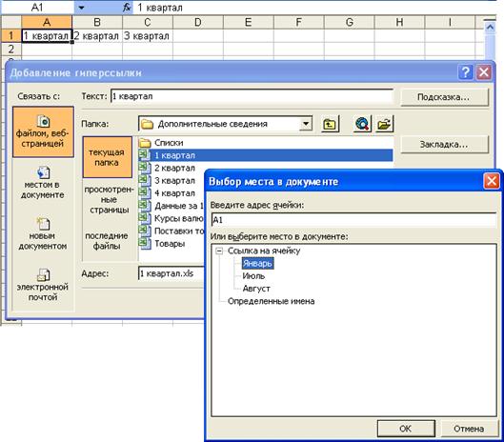Click help question mark in hyperlink dialog
The height and width of the screenshot is (442, 504).
(465, 72)
